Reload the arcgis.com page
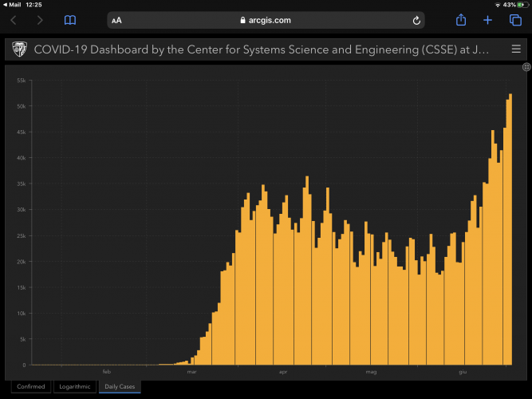 coord(416,20)
